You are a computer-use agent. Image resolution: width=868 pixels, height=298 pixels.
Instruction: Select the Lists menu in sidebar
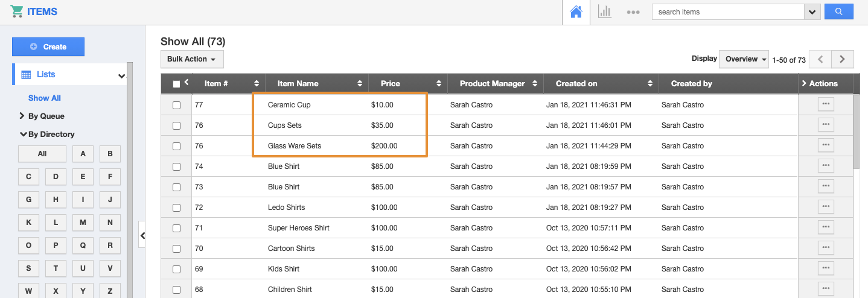(x=46, y=75)
